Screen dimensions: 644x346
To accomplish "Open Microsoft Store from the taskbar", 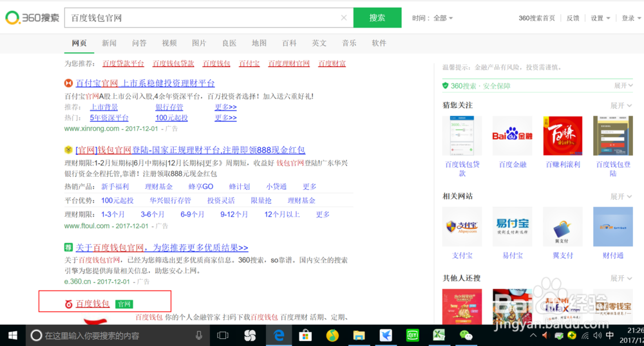I will [305, 335].
